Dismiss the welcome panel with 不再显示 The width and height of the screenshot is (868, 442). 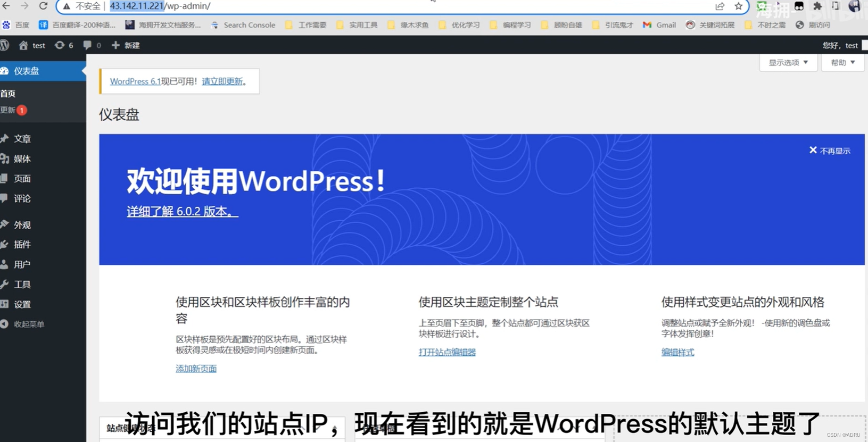coord(830,151)
